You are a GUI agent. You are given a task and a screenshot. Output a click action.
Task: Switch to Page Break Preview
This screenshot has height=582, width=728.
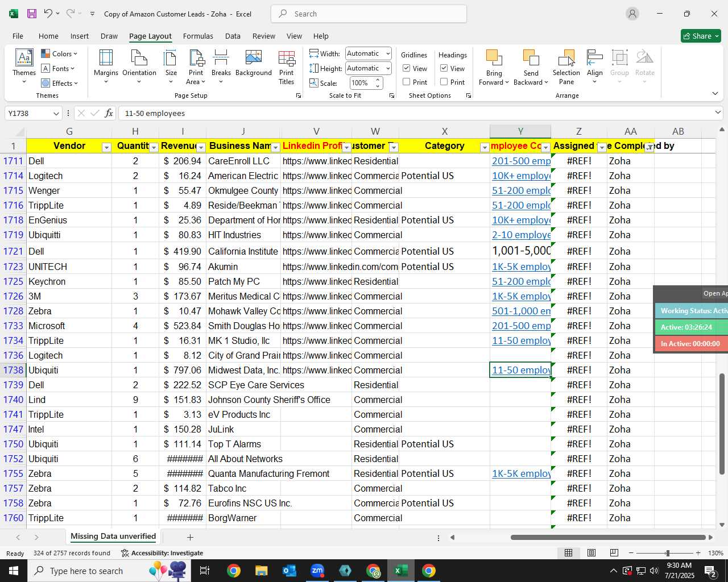click(x=614, y=553)
